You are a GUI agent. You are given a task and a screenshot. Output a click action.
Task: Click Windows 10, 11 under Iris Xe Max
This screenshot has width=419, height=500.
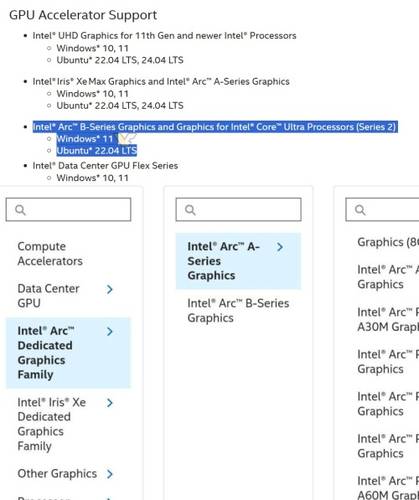pyautogui.click(x=92, y=94)
